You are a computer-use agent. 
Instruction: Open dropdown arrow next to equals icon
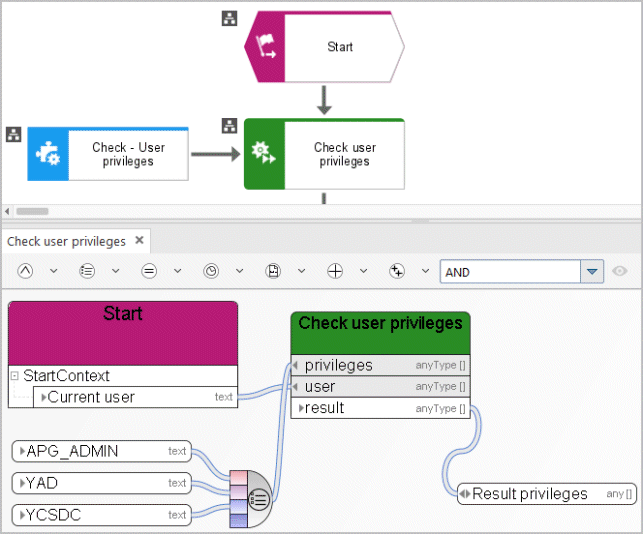pos(178,271)
